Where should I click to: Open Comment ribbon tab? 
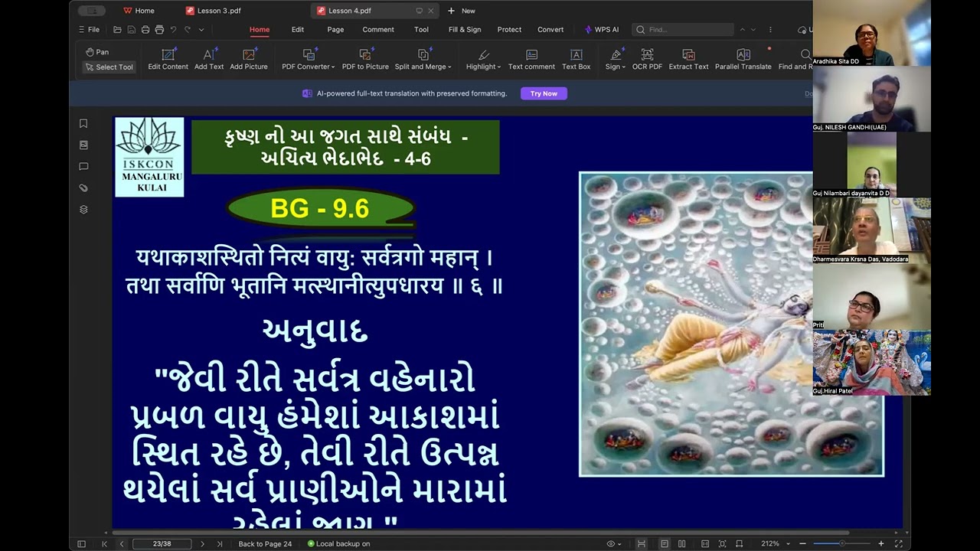pyautogui.click(x=378, y=30)
